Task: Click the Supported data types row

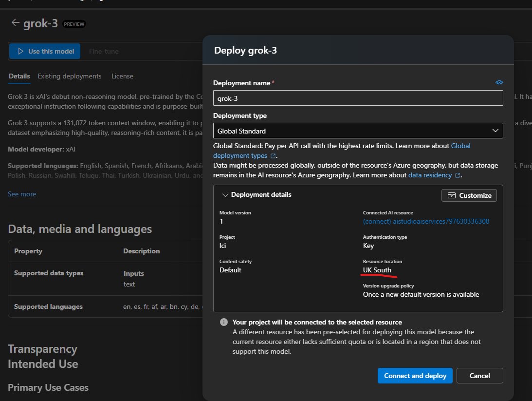Action: click(x=105, y=278)
